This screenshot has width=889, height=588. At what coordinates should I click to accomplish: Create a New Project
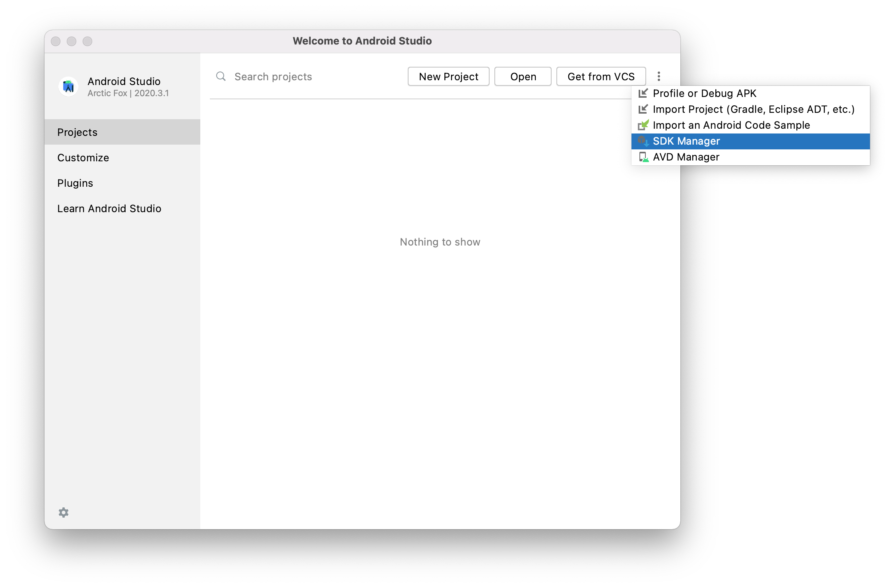click(449, 76)
